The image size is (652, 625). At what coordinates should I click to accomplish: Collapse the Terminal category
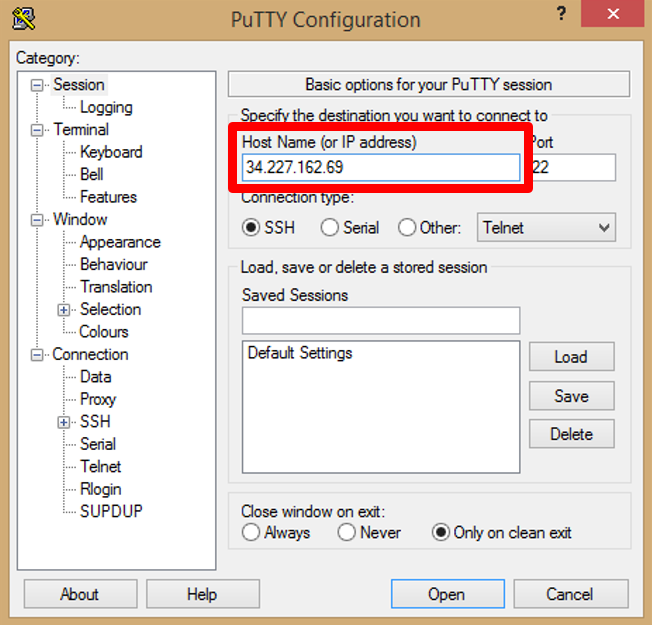point(38,130)
